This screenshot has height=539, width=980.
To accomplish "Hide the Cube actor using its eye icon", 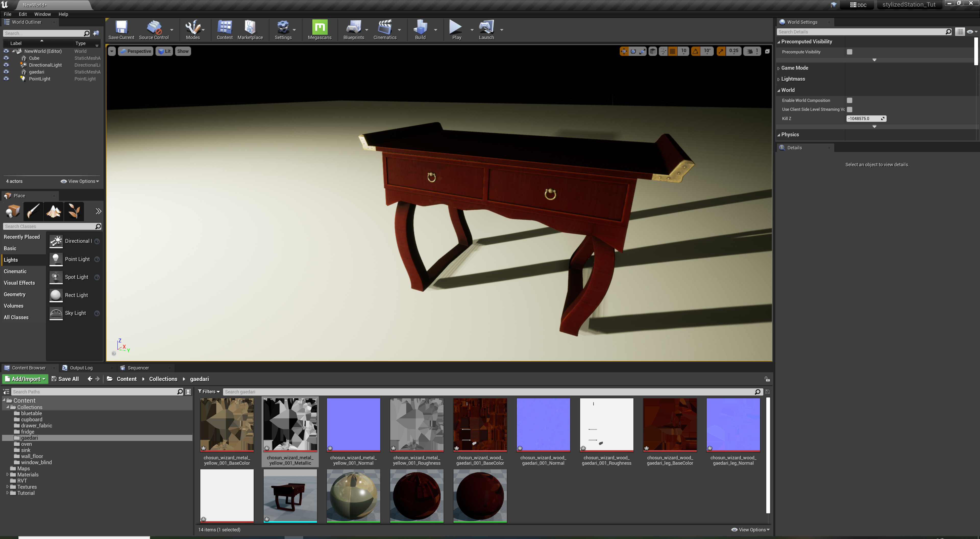I will click(x=6, y=58).
